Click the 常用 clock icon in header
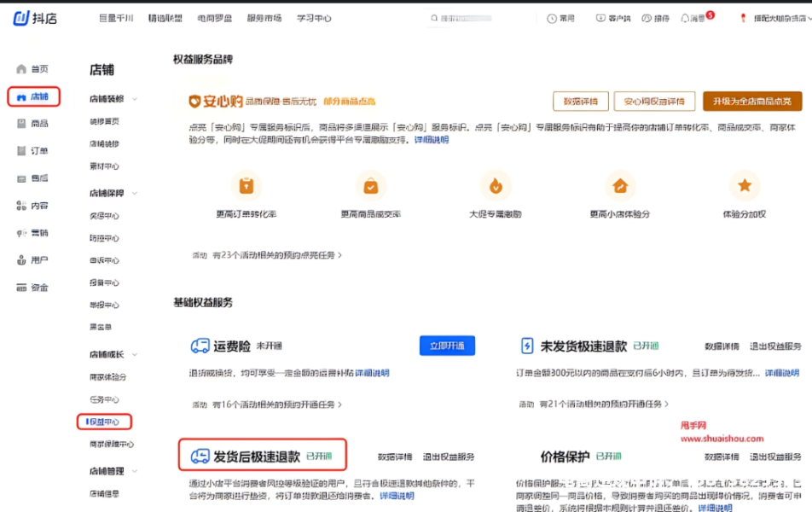This screenshot has width=812, height=512. coord(551,18)
